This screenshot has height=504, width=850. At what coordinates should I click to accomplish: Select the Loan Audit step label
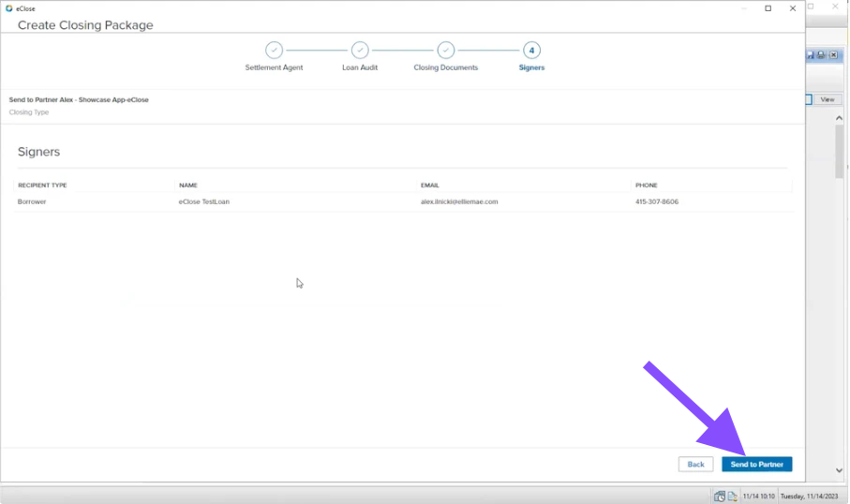pos(360,67)
